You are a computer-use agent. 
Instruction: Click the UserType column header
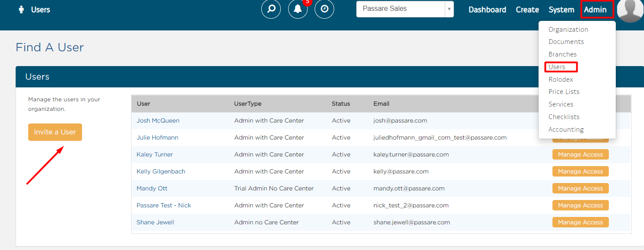point(248,103)
